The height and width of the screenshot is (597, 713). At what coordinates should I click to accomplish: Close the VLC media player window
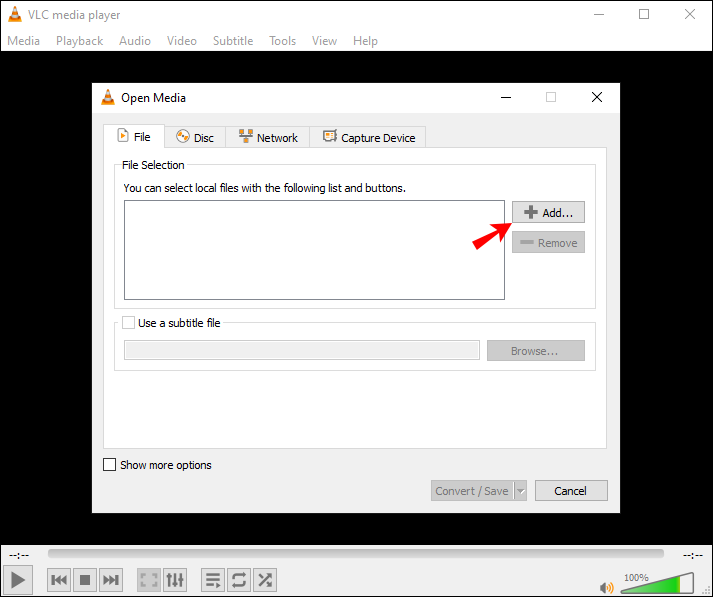tap(690, 14)
